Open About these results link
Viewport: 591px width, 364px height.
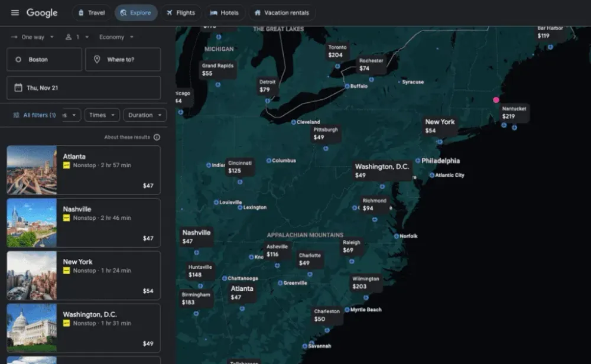click(127, 137)
